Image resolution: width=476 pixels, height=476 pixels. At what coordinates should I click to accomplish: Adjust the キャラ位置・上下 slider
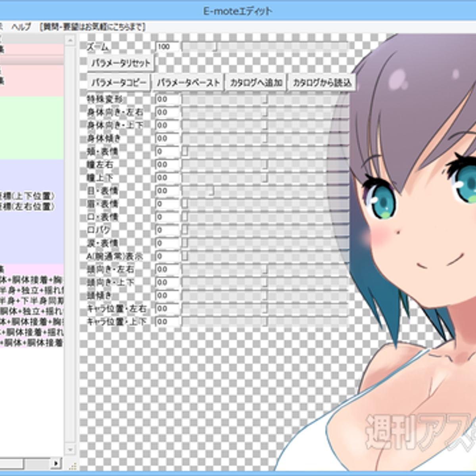pos(265,322)
